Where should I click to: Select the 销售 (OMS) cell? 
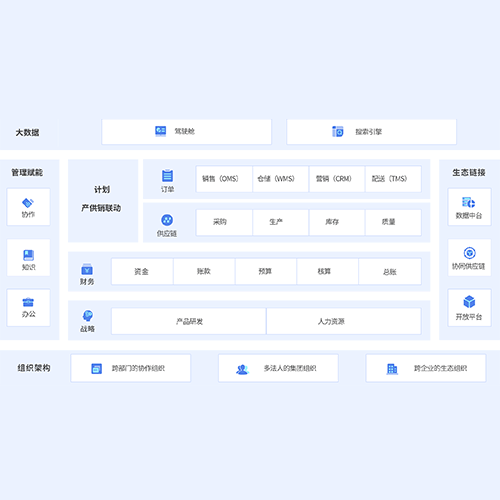224,179
